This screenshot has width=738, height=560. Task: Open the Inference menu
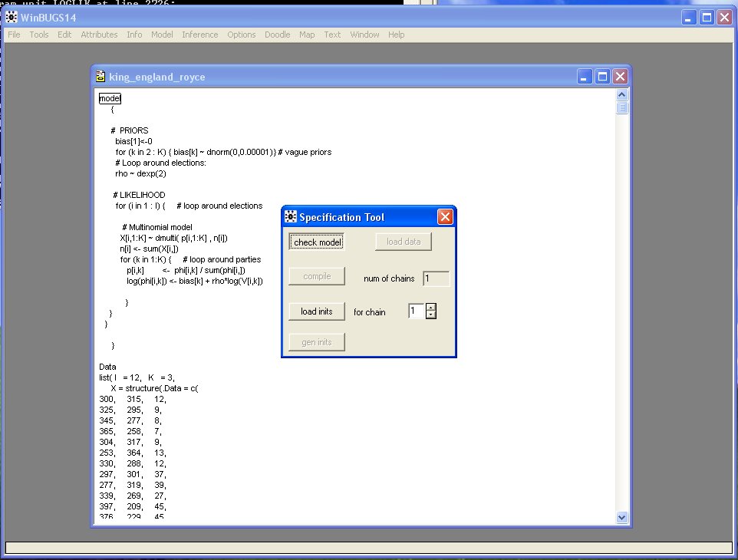(x=199, y=35)
